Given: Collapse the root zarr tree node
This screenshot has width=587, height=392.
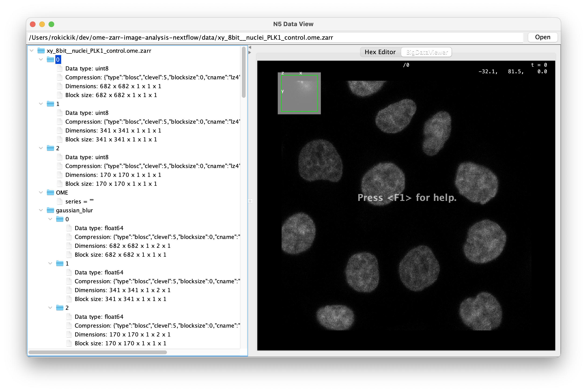Looking at the screenshot, I should [32, 51].
